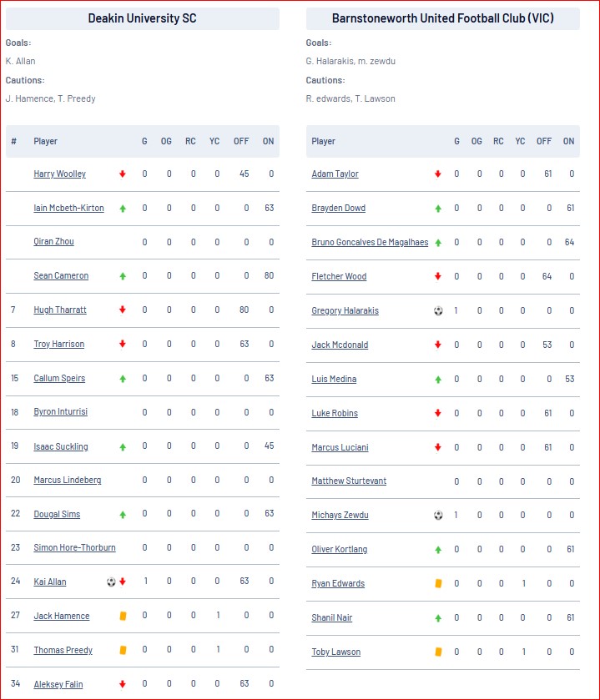Open the Iain Mcbeth-Kirton player link

[x=68, y=208]
